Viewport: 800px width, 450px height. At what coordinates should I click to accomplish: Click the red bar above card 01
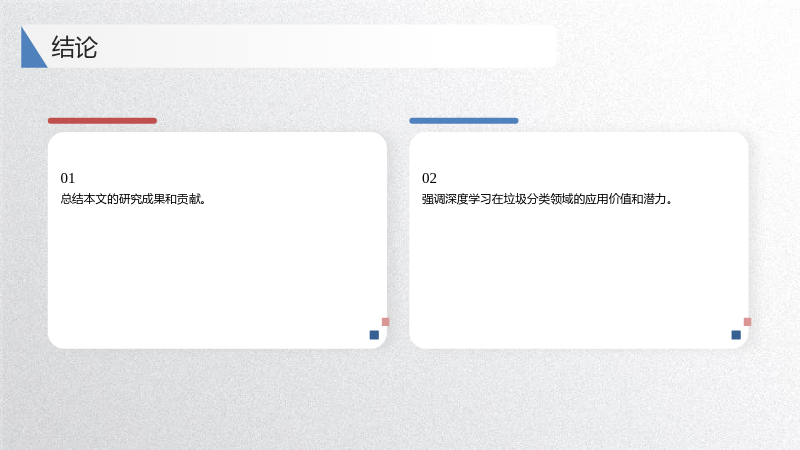click(103, 121)
